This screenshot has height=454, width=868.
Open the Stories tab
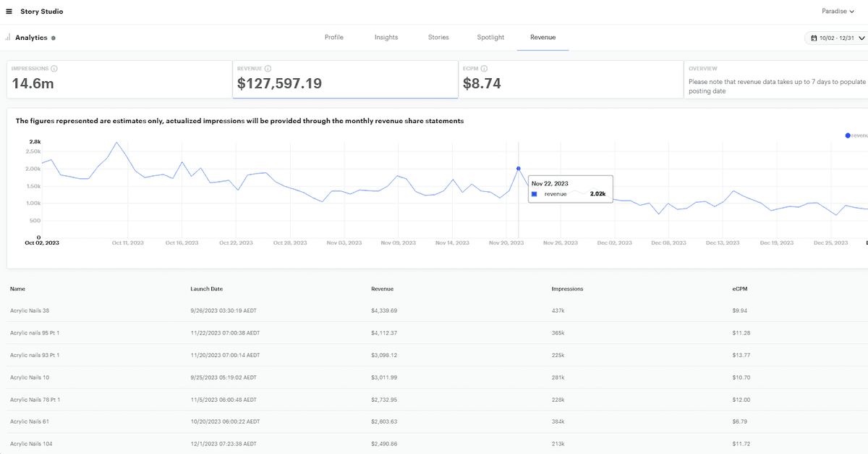pos(438,37)
